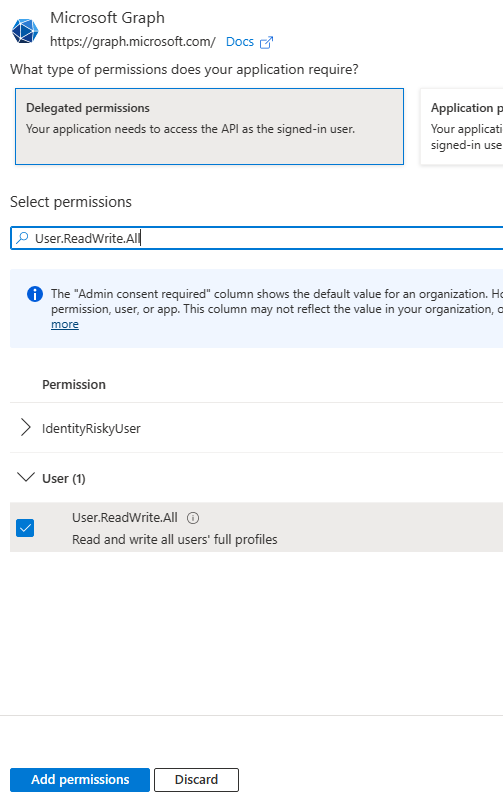Image resolution: width=503 pixels, height=809 pixels.
Task: Click the User.ReadWrite.All permission name
Action: point(125,517)
